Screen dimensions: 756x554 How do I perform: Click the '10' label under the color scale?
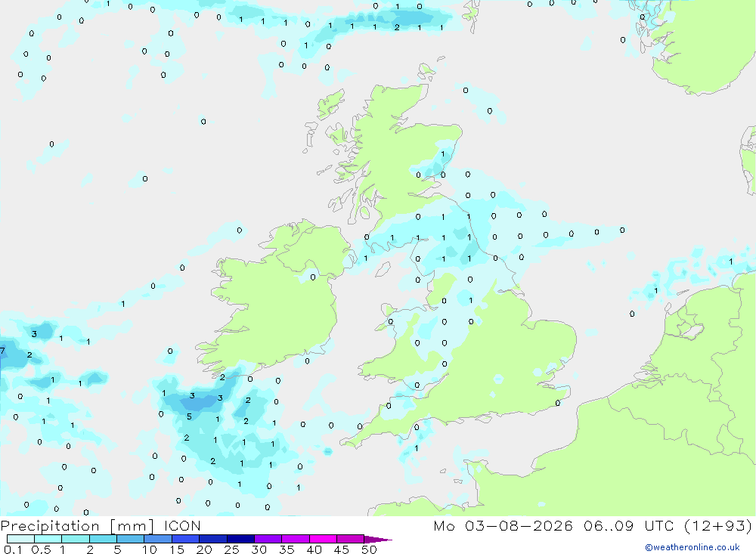(x=150, y=549)
